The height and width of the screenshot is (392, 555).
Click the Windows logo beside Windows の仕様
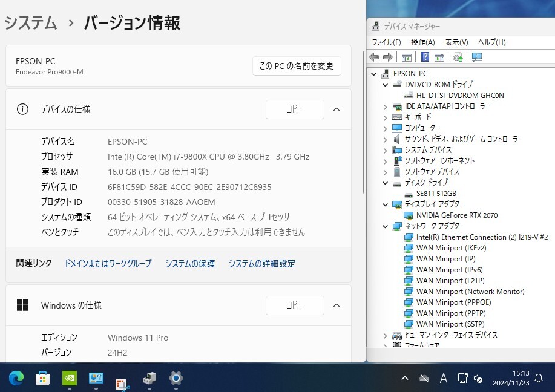coord(22,305)
